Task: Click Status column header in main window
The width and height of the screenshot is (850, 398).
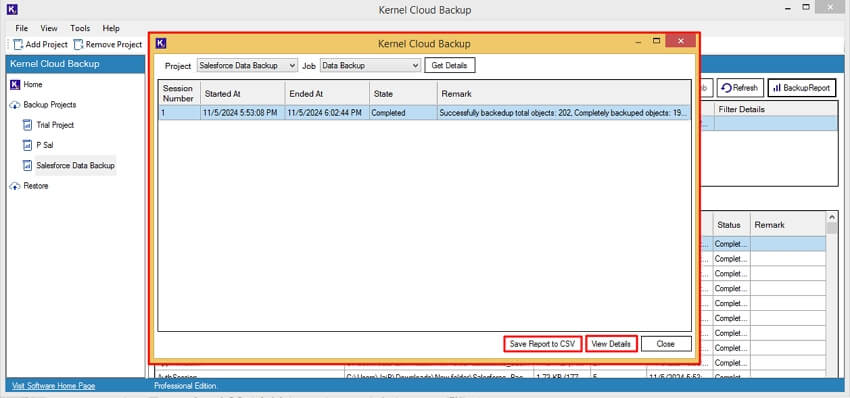Action: tap(731, 224)
